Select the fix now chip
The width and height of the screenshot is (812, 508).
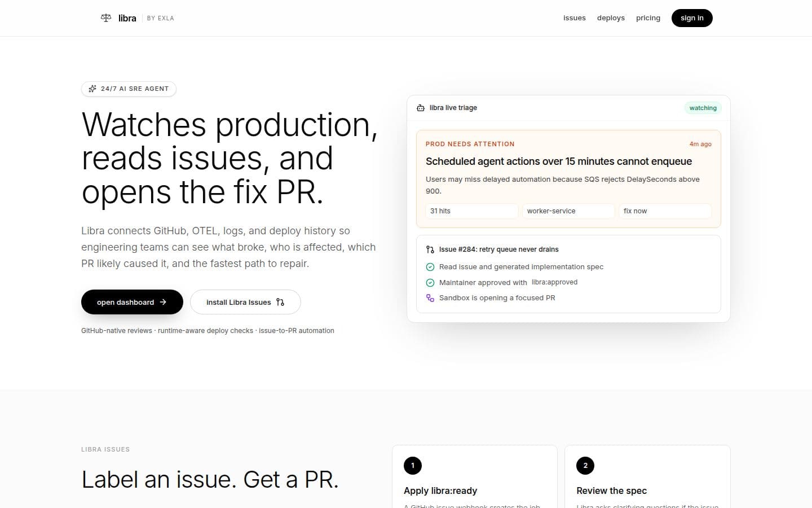click(665, 211)
